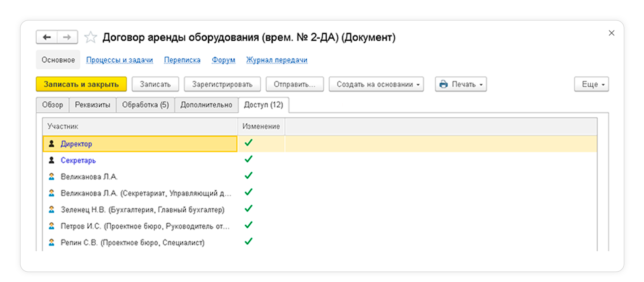Click the person icon beside Репин С.В.
Screen dimensions: 644x282
pos(52,242)
